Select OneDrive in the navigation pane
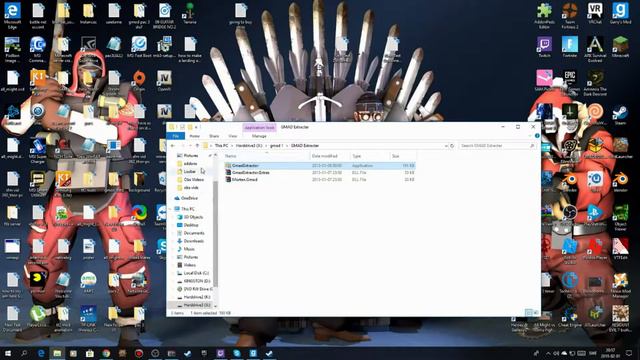The width and height of the screenshot is (640, 360). 189,198
